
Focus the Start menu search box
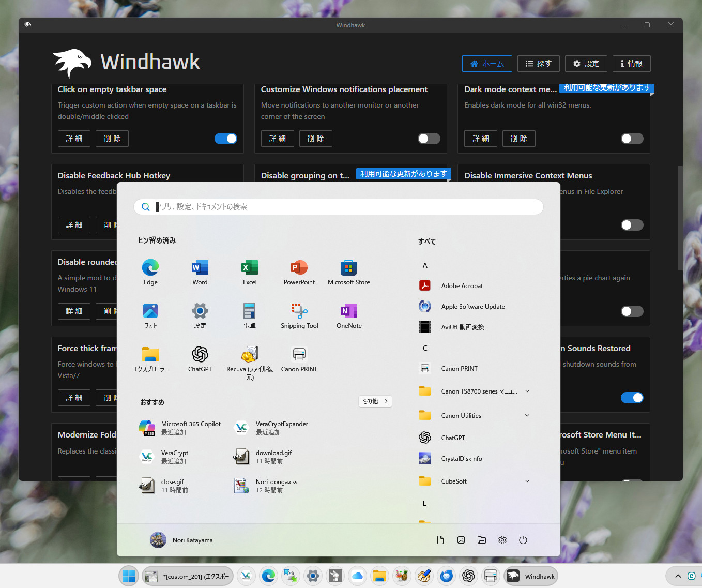[339, 207]
